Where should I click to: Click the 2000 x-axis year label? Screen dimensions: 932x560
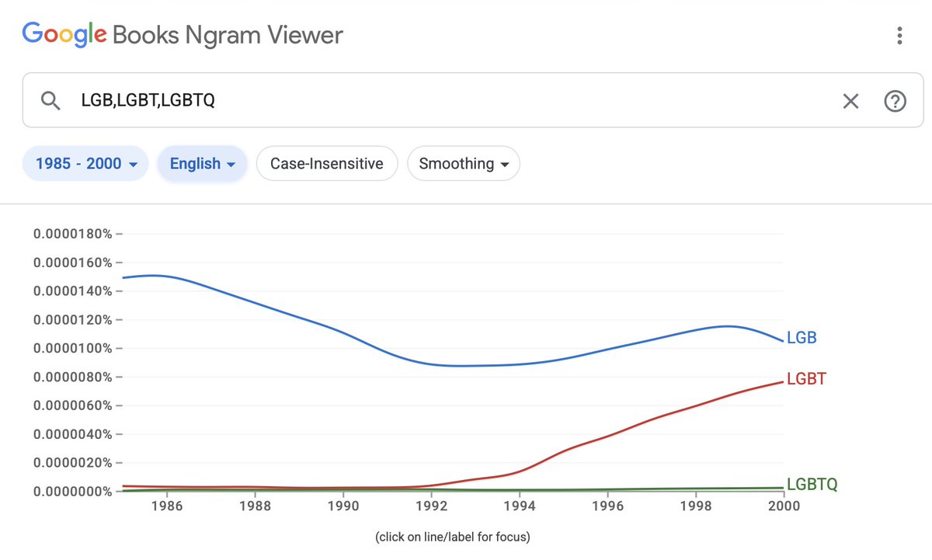pos(783,506)
